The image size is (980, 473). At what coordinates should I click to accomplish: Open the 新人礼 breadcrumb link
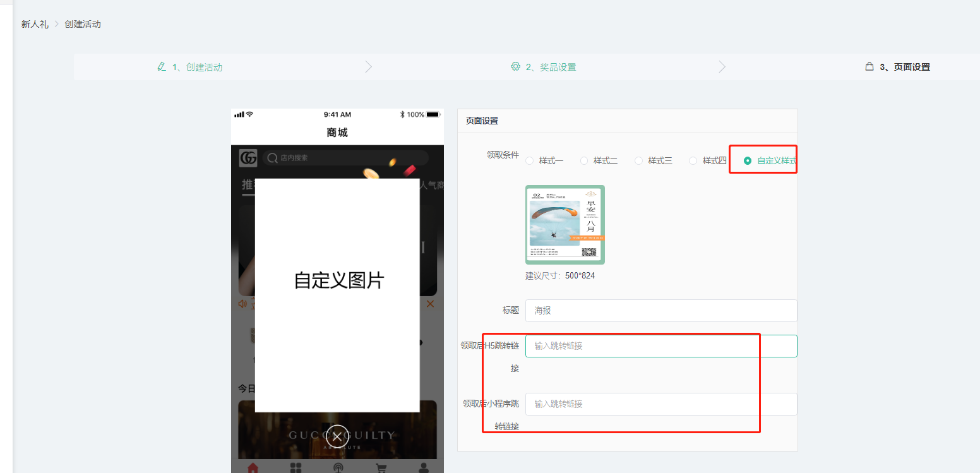tap(35, 24)
